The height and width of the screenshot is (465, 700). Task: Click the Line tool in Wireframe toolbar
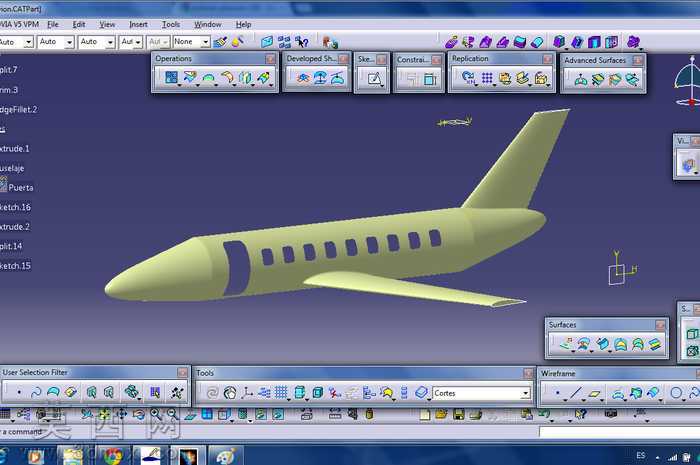tap(576, 393)
